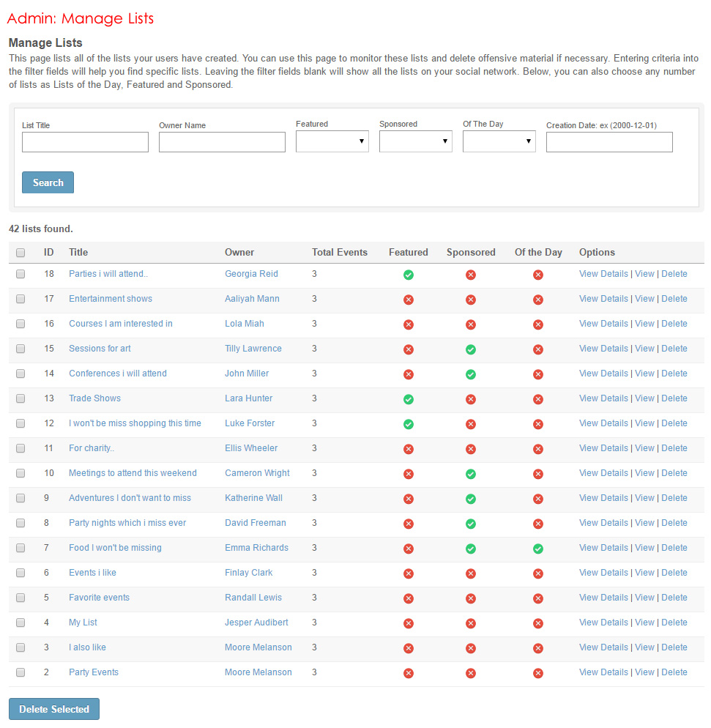Click Featured icon for Trade Shows row
The height and width of the screenshot is (728, 711).
(409, 399)
